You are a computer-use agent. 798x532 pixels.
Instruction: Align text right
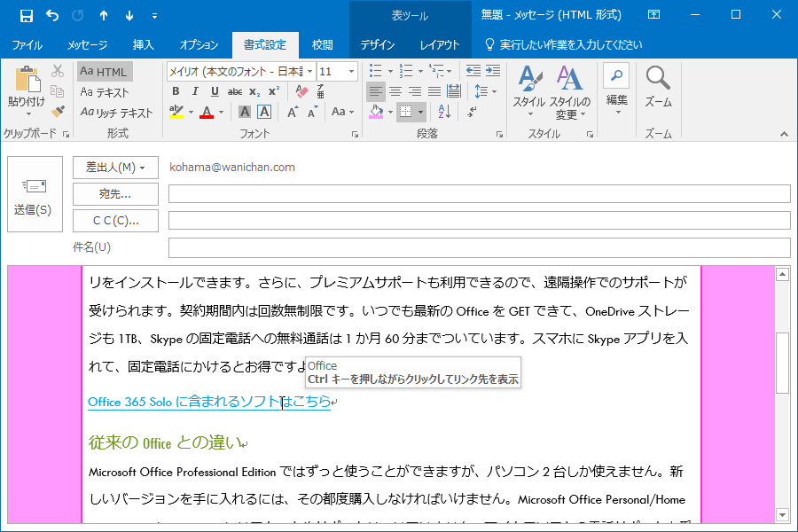415,91
